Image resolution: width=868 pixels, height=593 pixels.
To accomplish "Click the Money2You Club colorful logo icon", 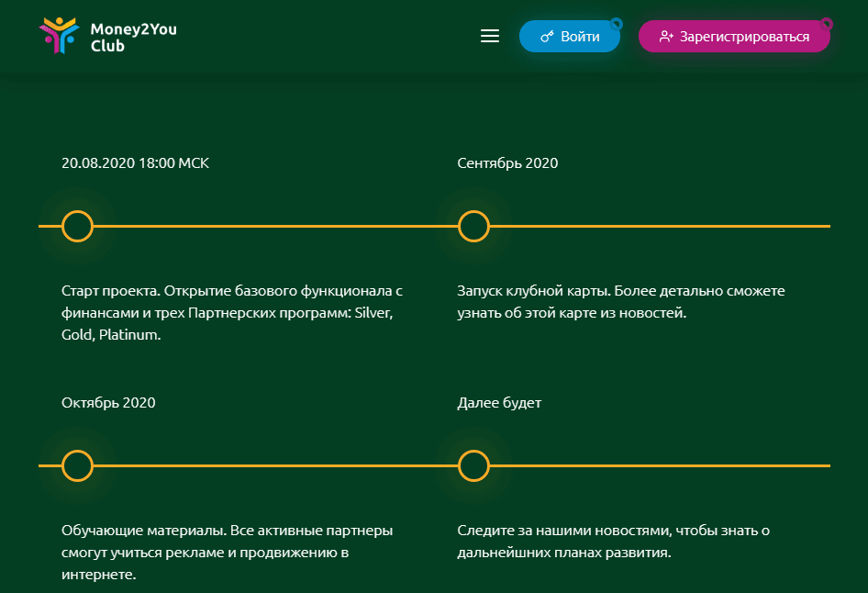I will click(60, 37).
